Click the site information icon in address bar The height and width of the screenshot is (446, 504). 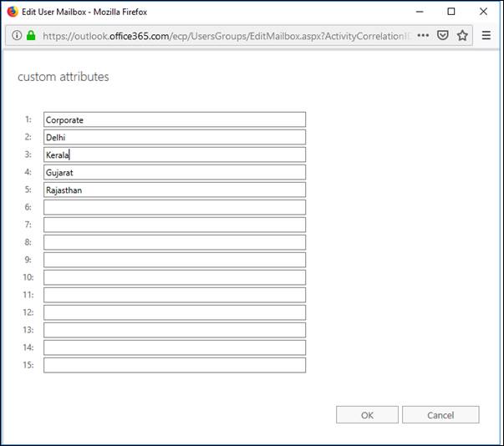pyautogui.click(x=17, y=35)
